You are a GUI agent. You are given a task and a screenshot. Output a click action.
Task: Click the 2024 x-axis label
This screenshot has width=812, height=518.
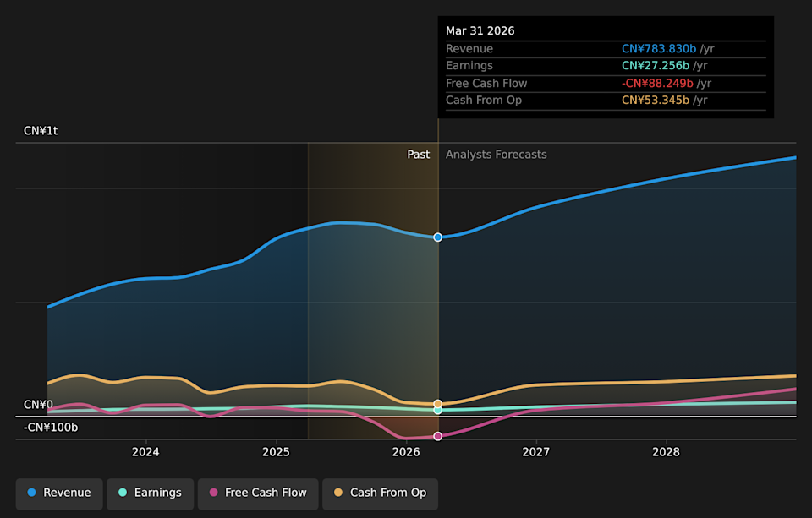tap(145, 452)
